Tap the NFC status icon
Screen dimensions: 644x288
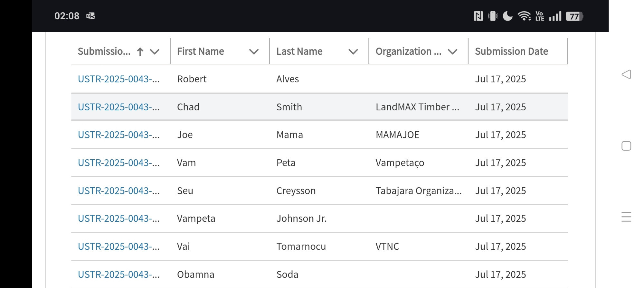(478, 16)
